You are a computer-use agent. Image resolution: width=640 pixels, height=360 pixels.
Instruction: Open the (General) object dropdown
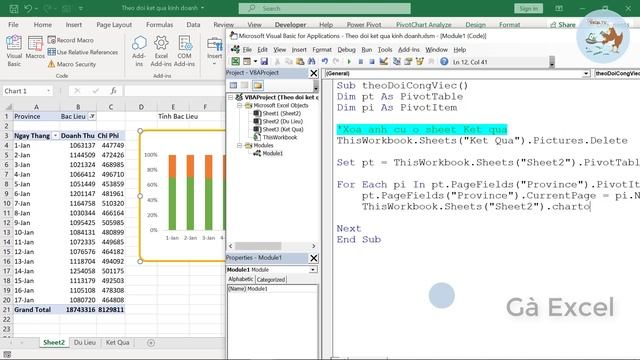click(586, 73)
